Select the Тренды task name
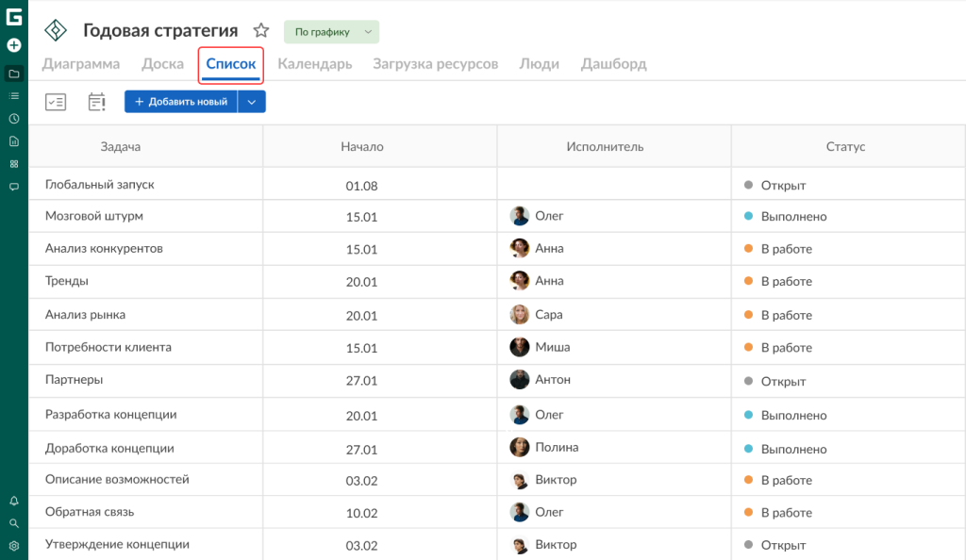The image size is (966, 560). coord(67,281)
